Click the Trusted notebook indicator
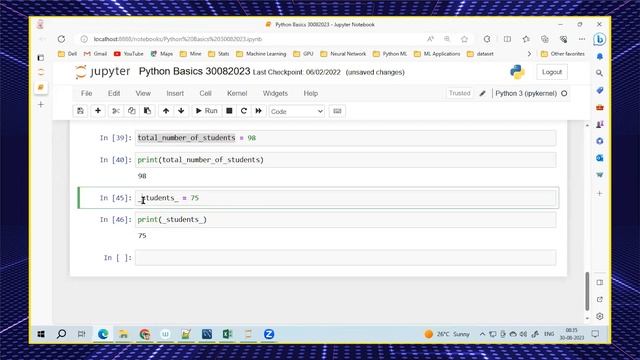Viewport: 640px width, 360px height. (460, 93)
